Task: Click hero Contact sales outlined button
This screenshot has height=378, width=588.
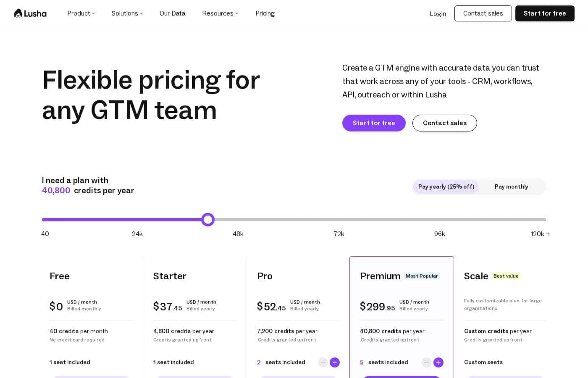Action: 445,123
